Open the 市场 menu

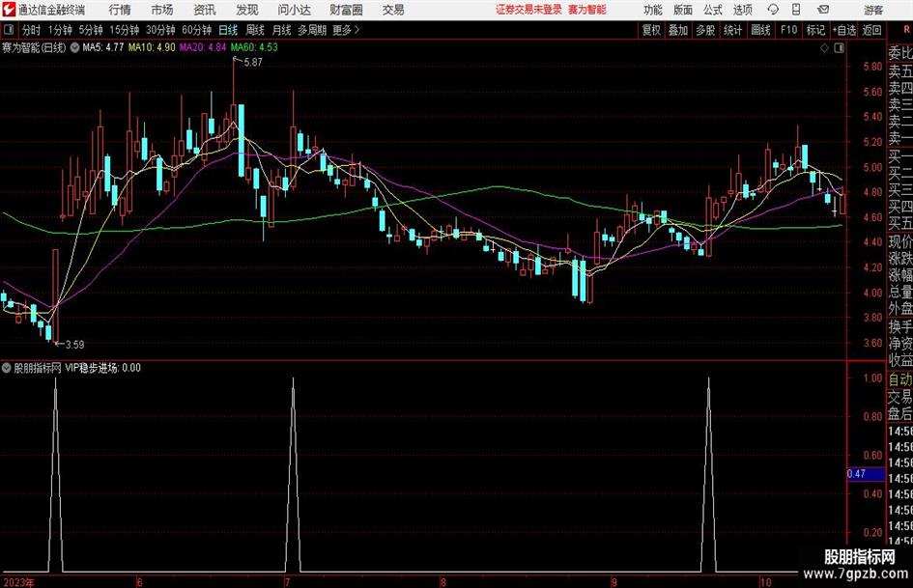click(162, 10)
